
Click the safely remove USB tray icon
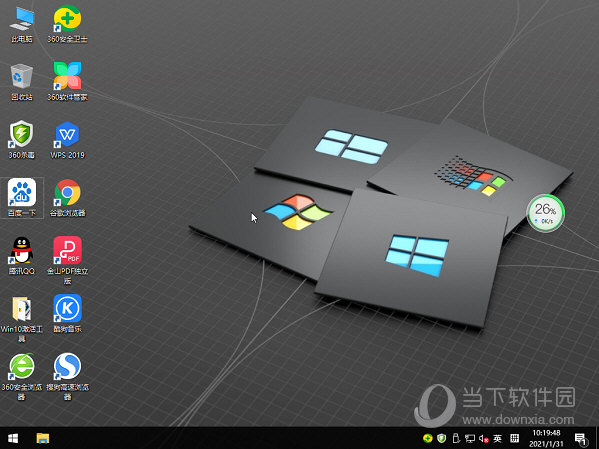tap(456, 438)
